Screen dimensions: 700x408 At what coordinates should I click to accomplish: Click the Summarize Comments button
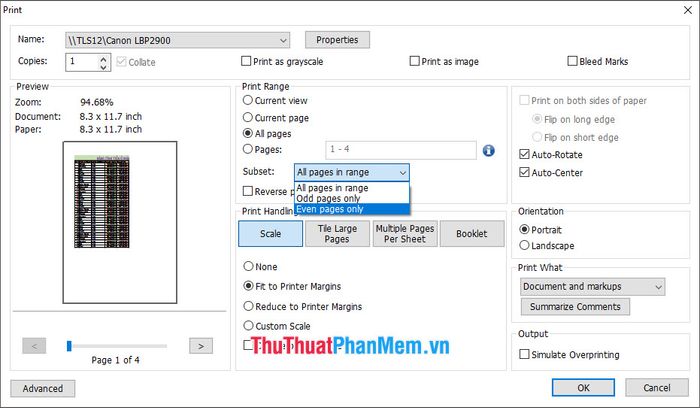[575, 307]
